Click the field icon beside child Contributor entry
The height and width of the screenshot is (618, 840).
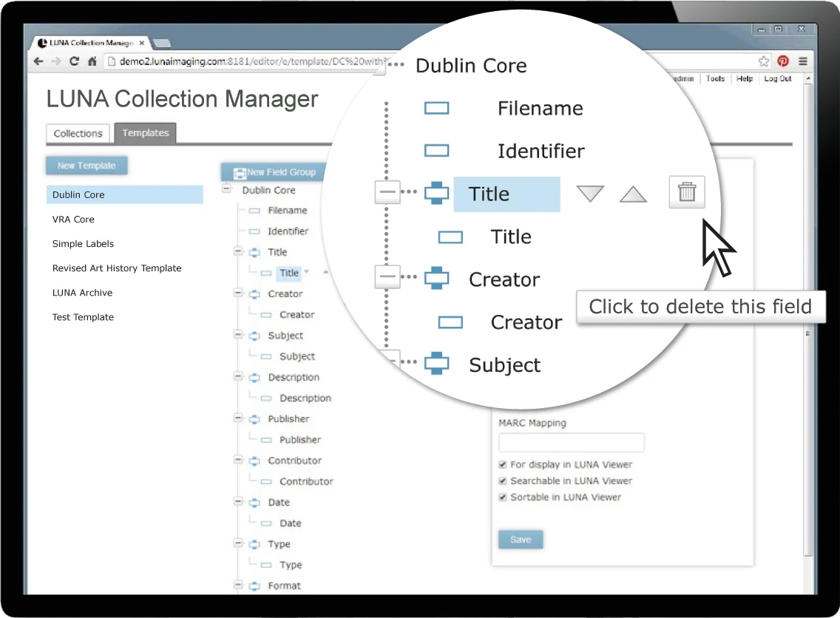265,482
